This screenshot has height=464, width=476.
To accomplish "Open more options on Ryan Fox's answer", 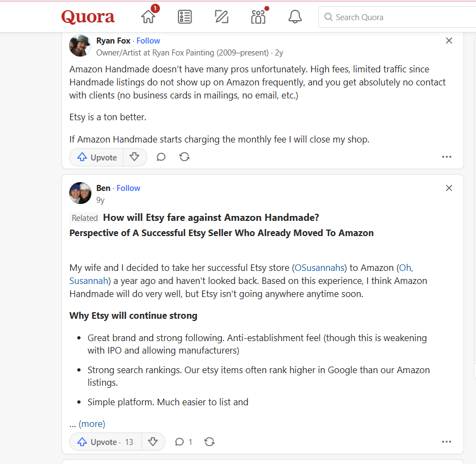I will pyautogui.click(x=447, y=157).
